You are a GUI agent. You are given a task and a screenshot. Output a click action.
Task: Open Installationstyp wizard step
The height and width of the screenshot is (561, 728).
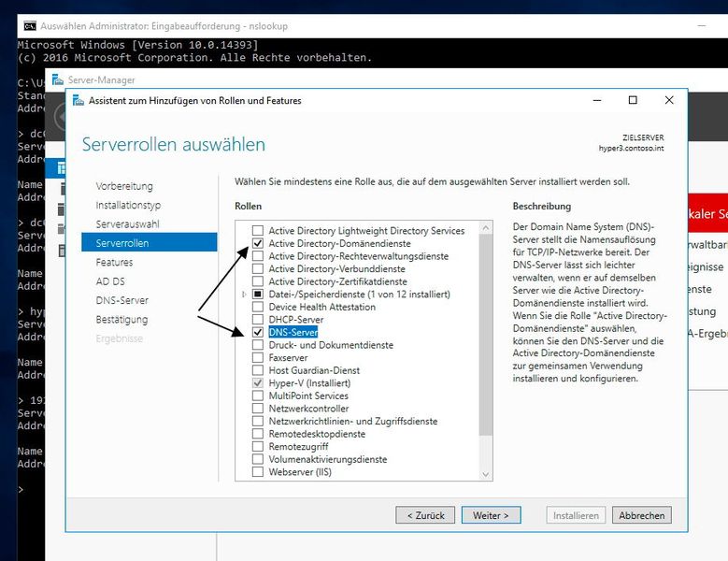click(x=128, y=205)
